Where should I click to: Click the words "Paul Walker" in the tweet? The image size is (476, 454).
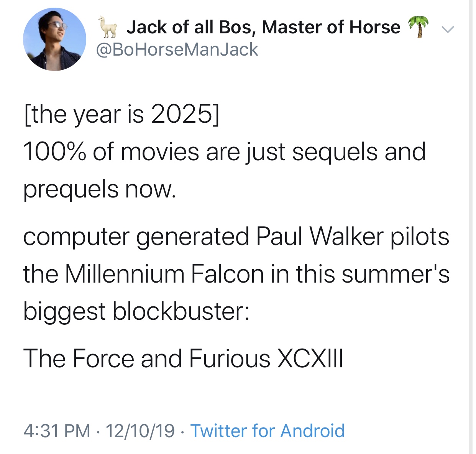pyautogui.click(x=320, y=236)
